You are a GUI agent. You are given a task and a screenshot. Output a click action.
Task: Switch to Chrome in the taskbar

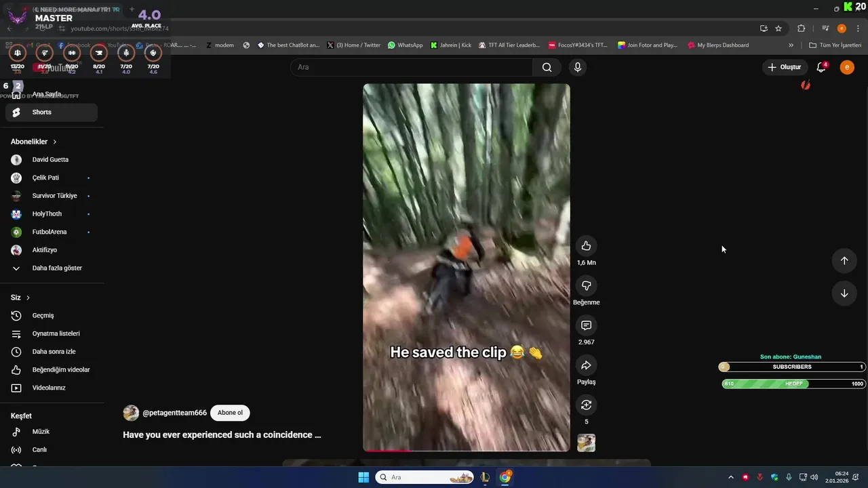[x=505, y=477]
